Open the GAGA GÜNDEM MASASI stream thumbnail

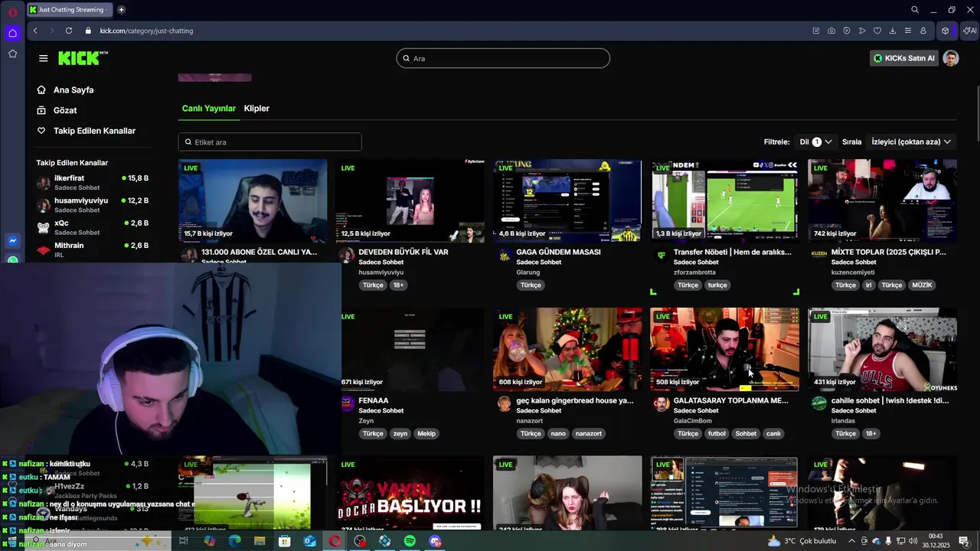coord(567,201)
